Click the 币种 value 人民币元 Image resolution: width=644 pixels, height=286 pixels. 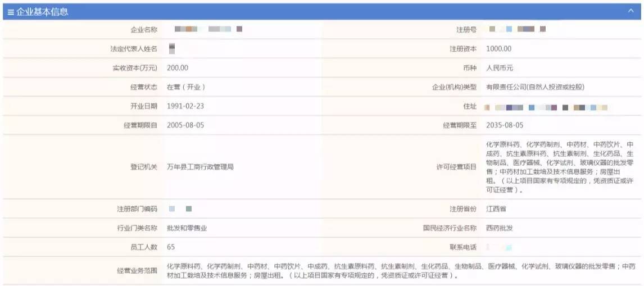coord(500,68)
